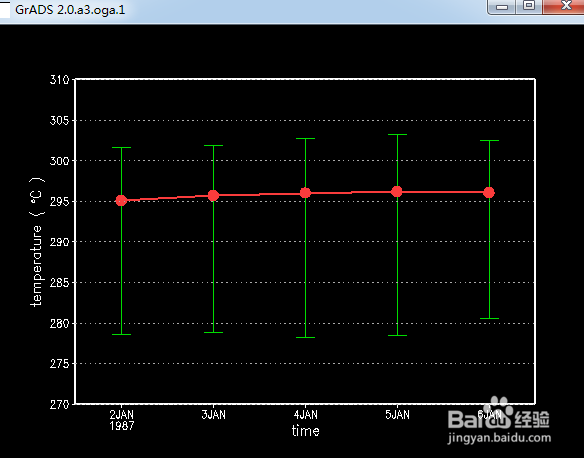This screenshot has width=584, height=458.
Task: Click the 2JAN x-axis label
Action: pyautogui.click(x=121, y=414)
